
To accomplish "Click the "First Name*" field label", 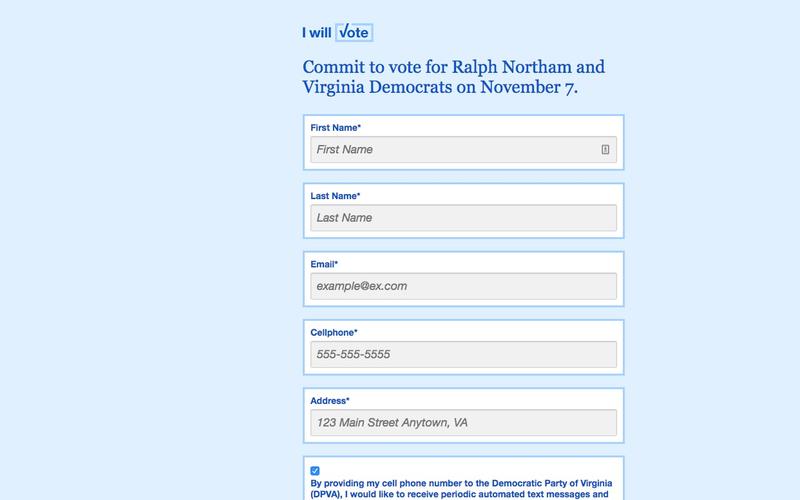I will [x=336, y=128].
